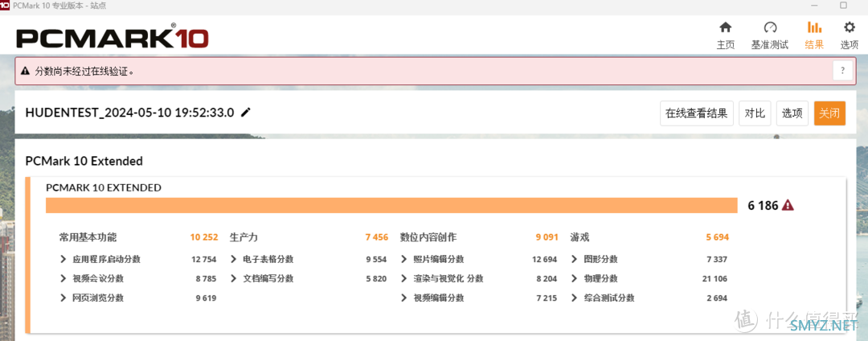This screenshot has width=868, height=341.
Task: Select the Results bar chart icon
Action: point(814,28)
